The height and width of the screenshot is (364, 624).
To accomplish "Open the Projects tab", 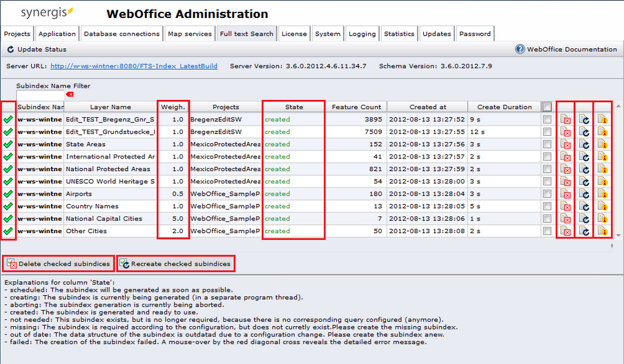I will 17,34.
